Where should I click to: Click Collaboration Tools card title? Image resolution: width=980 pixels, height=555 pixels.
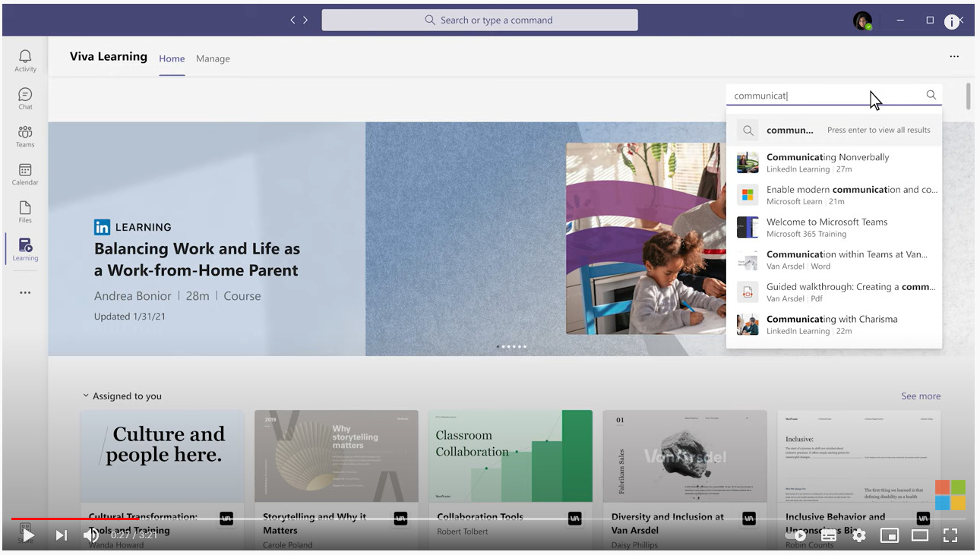480,517
